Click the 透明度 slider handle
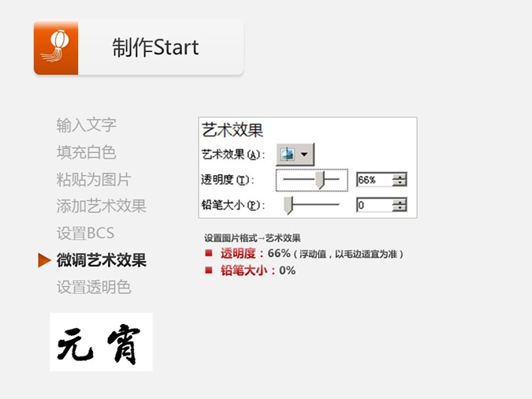Image resolution: width=532 pixels, height=399 pixels. click(x=320, y=181)
